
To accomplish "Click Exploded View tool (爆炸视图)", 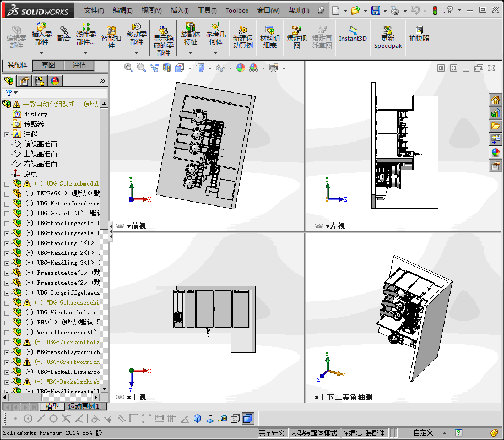I will [297, 37].
